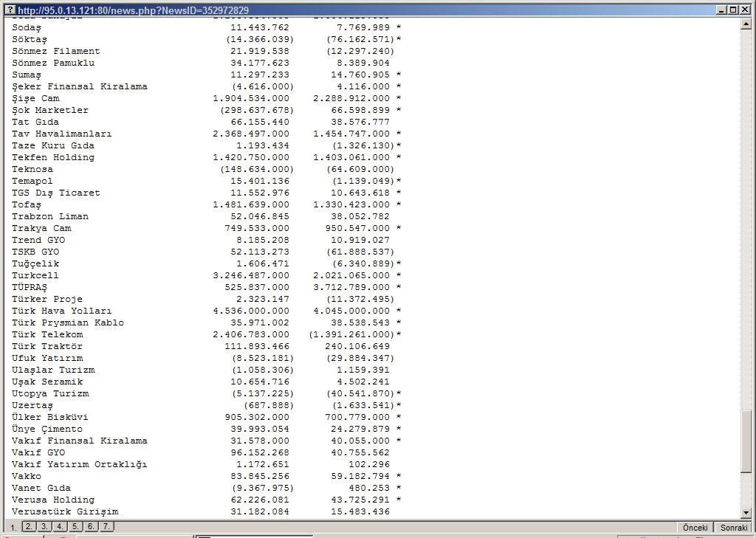Select Tekfen Holding text

coord(53,157)
